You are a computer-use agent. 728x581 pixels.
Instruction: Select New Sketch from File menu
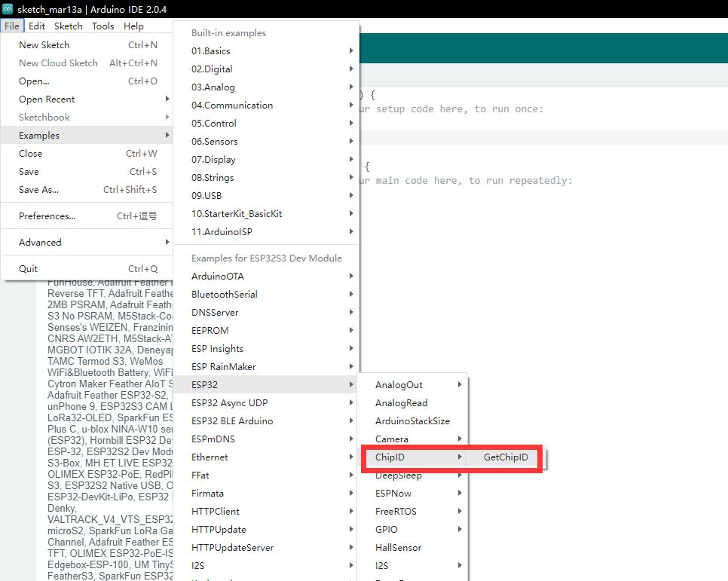[44, 45]
